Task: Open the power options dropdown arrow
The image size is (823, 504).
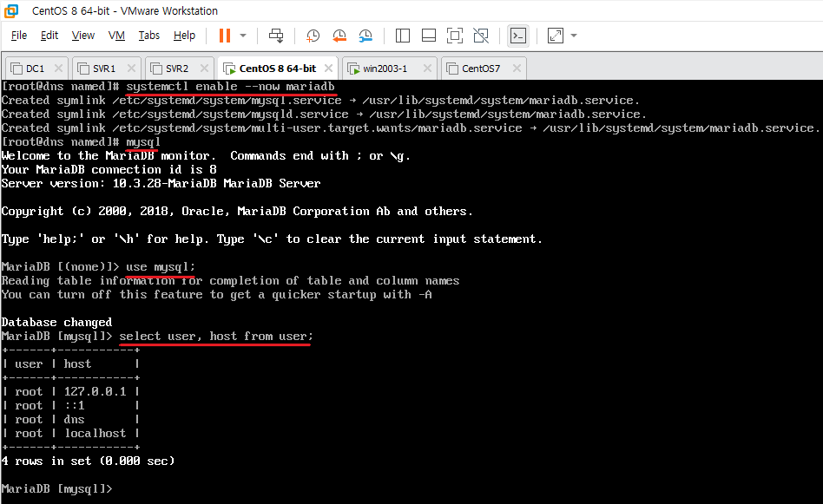Action: click(243, 36)
